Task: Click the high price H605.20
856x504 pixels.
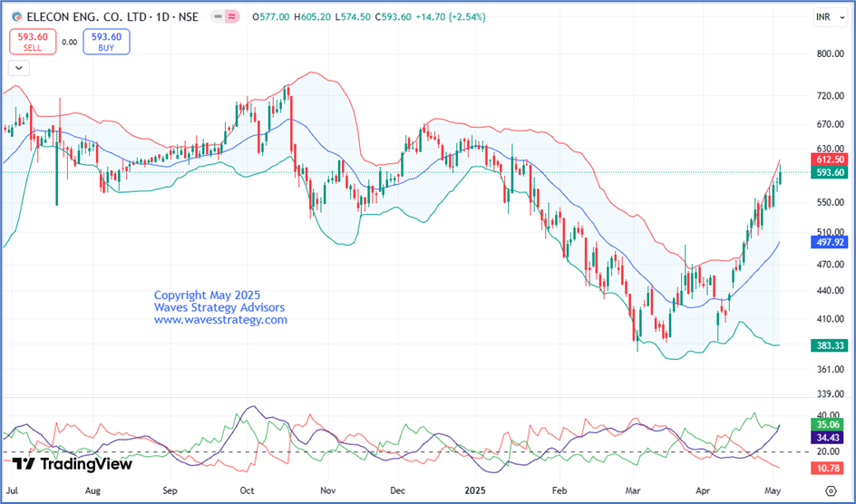Action: pos(312,17)
